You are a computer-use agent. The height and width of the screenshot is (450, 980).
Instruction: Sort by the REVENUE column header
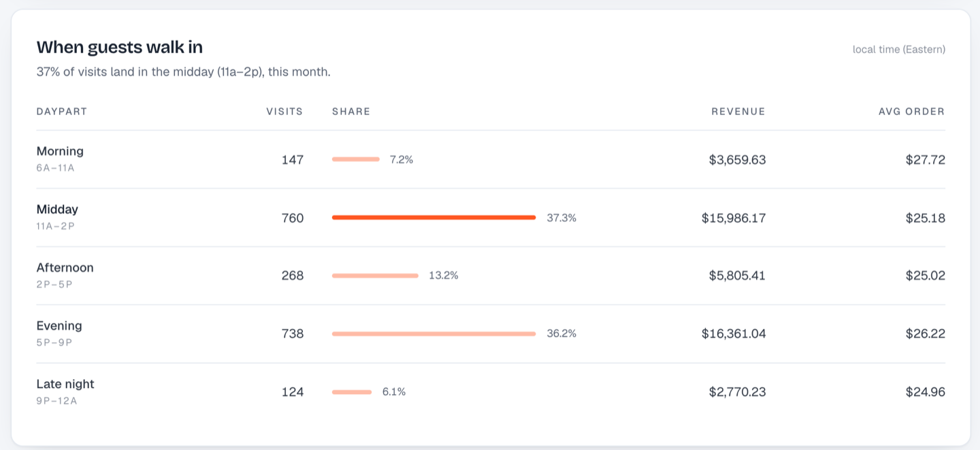click(738, 112)
